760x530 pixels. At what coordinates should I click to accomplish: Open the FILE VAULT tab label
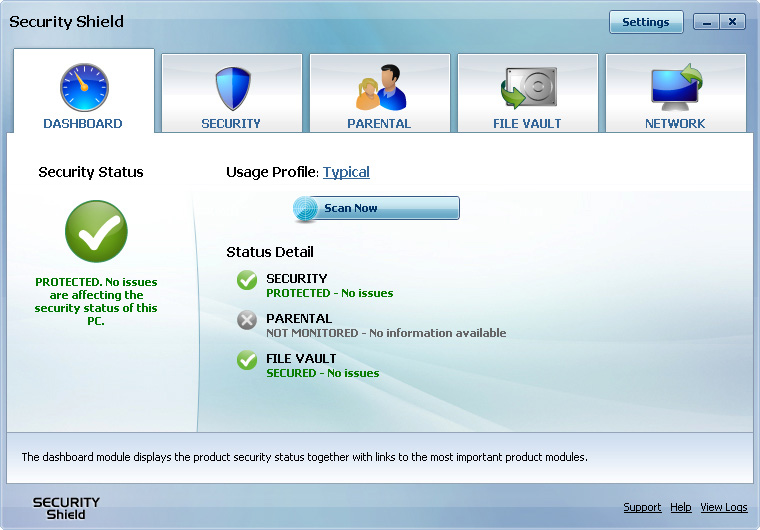click(527, 124)
